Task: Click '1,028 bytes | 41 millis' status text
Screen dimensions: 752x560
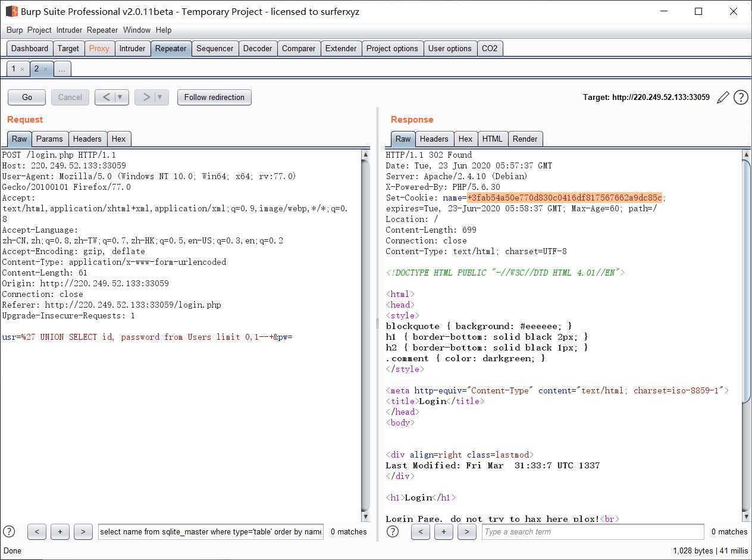Action: pos(710,551)
